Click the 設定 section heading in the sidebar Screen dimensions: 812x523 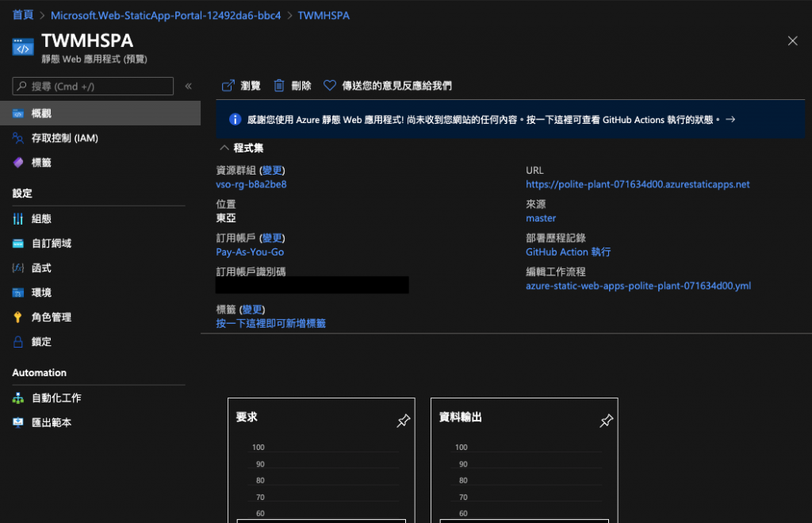(22, 194)
